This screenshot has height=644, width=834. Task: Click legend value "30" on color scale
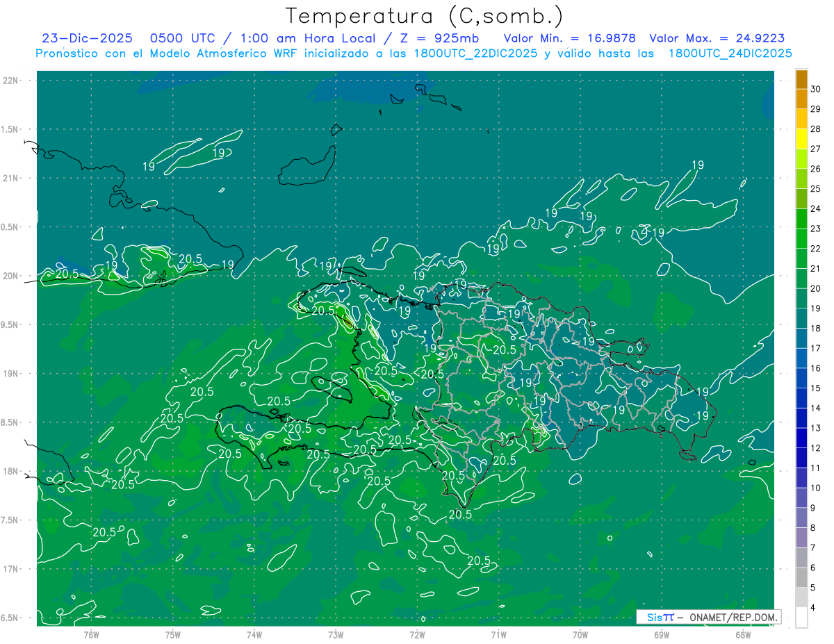[816, 89]
